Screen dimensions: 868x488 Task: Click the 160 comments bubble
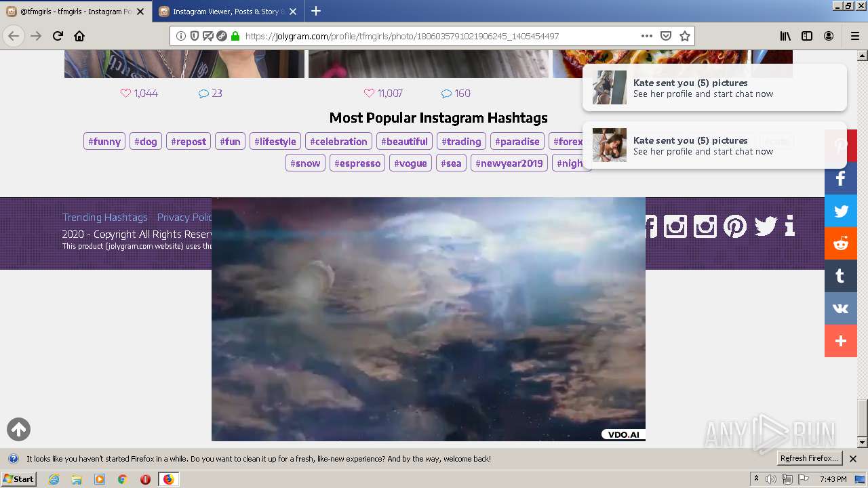click(446, 94)
